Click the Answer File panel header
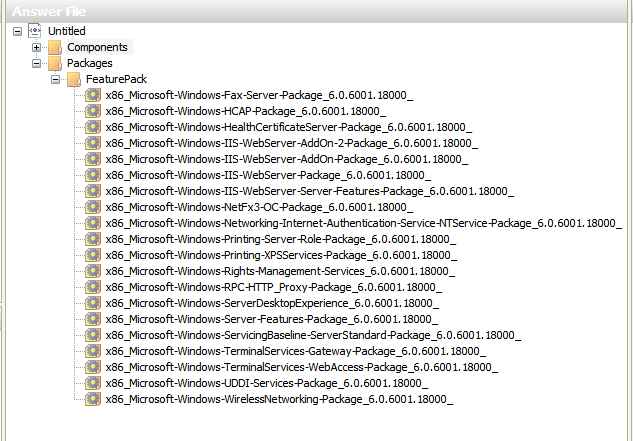Viewport: 633px width, 441px height. click(x=316, y=11)
